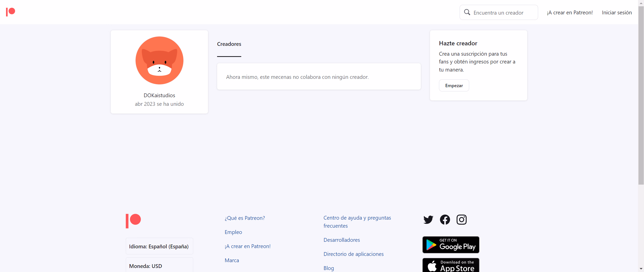Click the DOKaistudios fox avatar
The height and width of the screenshot is (272, 644).
point(159,60)
